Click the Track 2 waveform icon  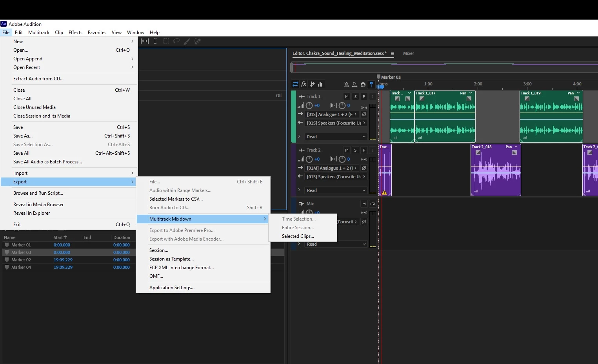click(302, 150)
